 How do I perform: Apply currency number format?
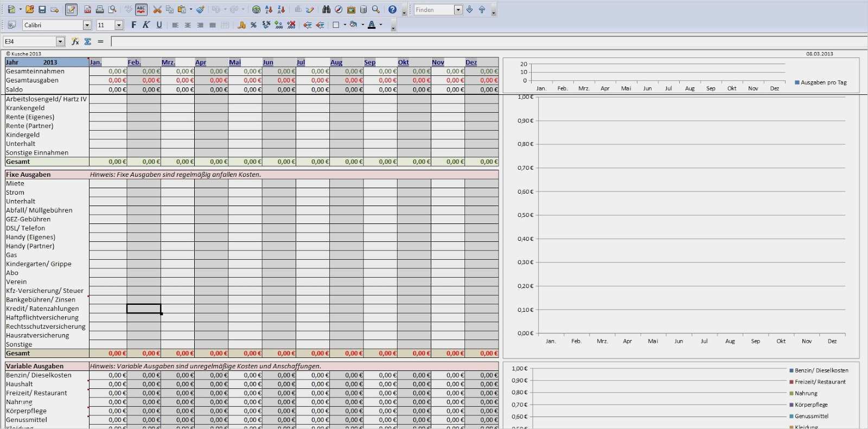tap(241, 25)
